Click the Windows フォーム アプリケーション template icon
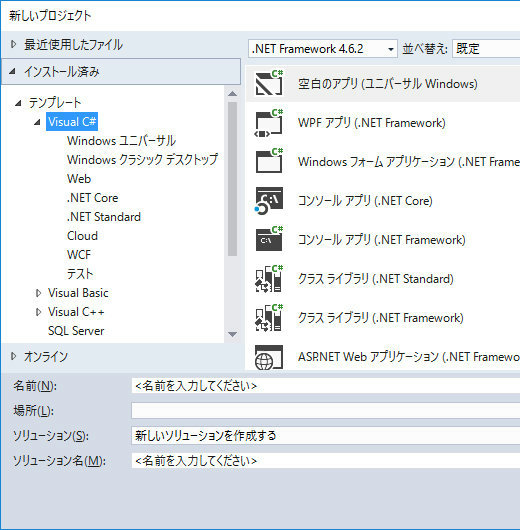The height and width of the screenshot is (530, 520). 269,161
